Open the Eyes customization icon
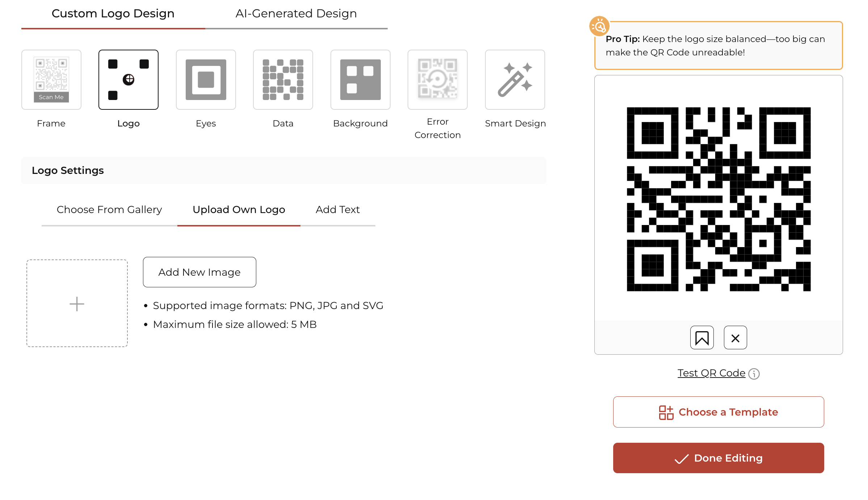The image size is (868, 500). (x=206, y=80)
